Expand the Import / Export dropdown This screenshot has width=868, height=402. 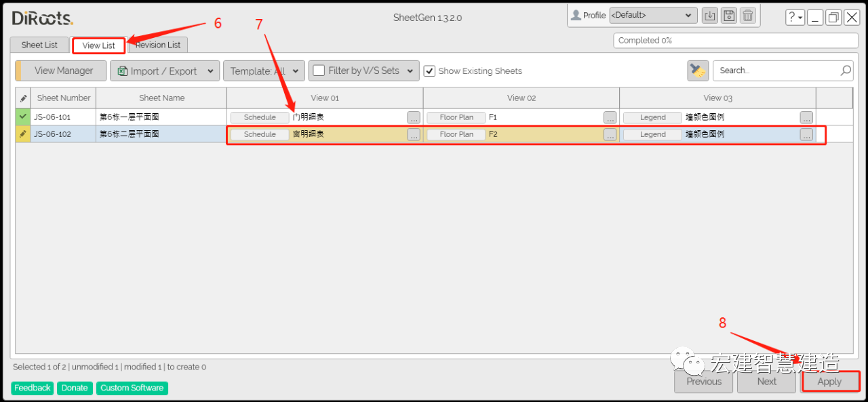[210, 71]
